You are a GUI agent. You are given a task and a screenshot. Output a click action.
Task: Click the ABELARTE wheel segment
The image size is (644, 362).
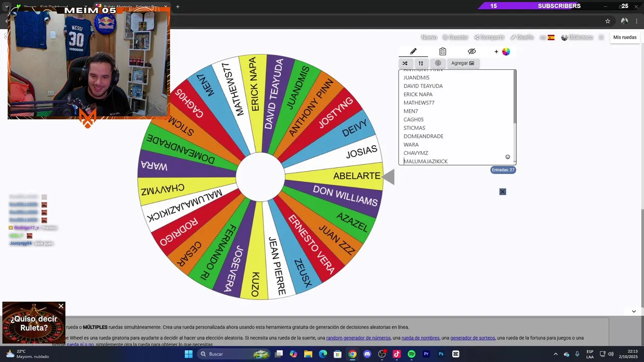tap(357, 176)
